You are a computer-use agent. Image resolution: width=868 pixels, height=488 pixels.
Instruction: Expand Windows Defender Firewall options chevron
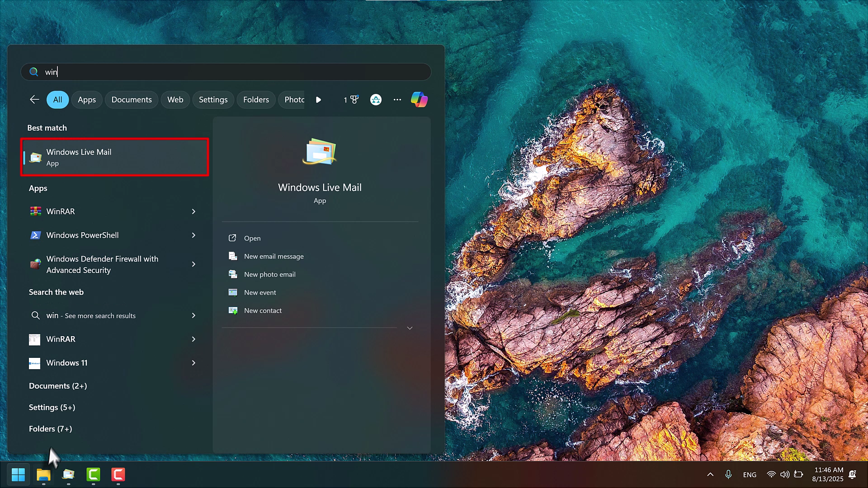pos(193,264)
